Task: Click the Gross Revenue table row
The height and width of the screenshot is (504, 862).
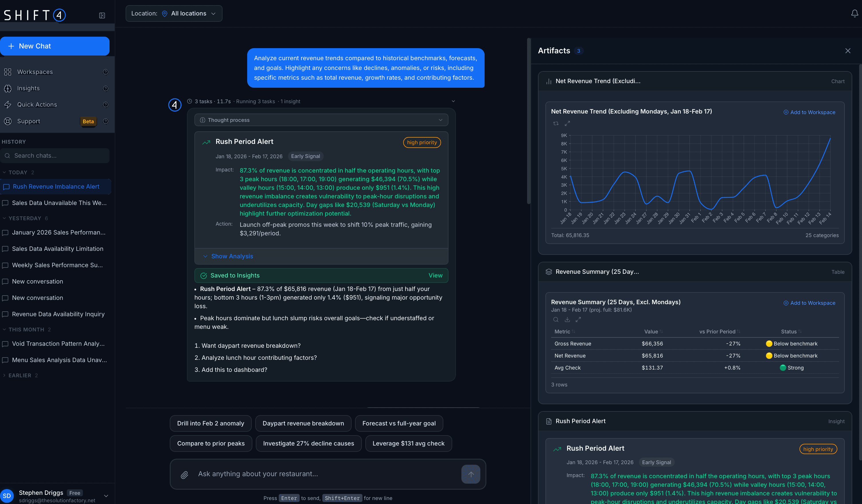Action: pos(695,344)
